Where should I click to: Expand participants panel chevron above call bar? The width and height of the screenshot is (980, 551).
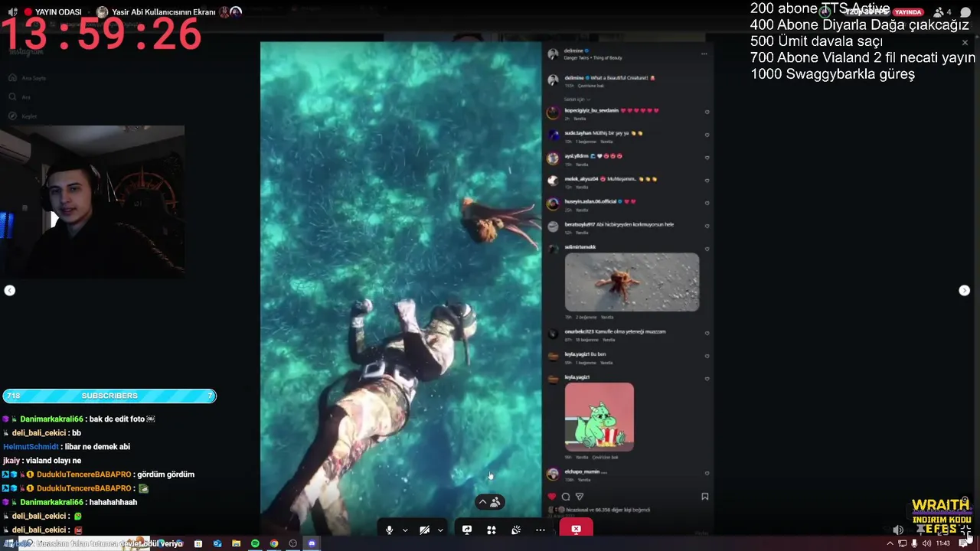482,502
